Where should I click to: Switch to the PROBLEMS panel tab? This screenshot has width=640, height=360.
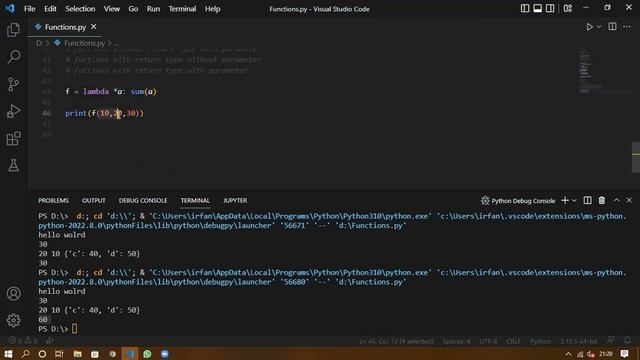(53, 200)
